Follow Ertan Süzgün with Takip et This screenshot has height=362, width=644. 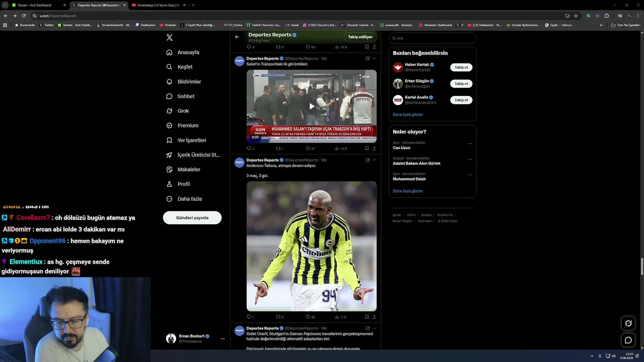tap(461, 83)
